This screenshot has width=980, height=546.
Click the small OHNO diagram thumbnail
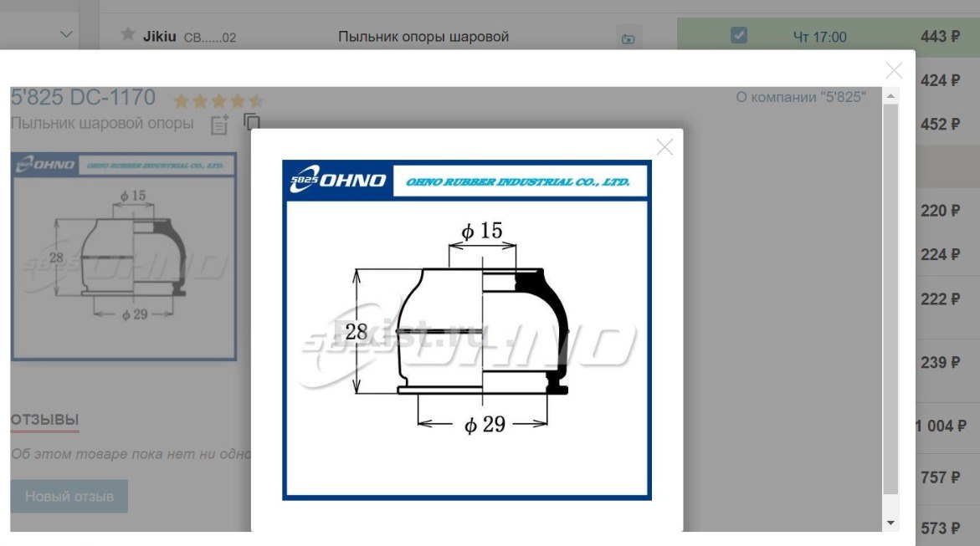123,256
